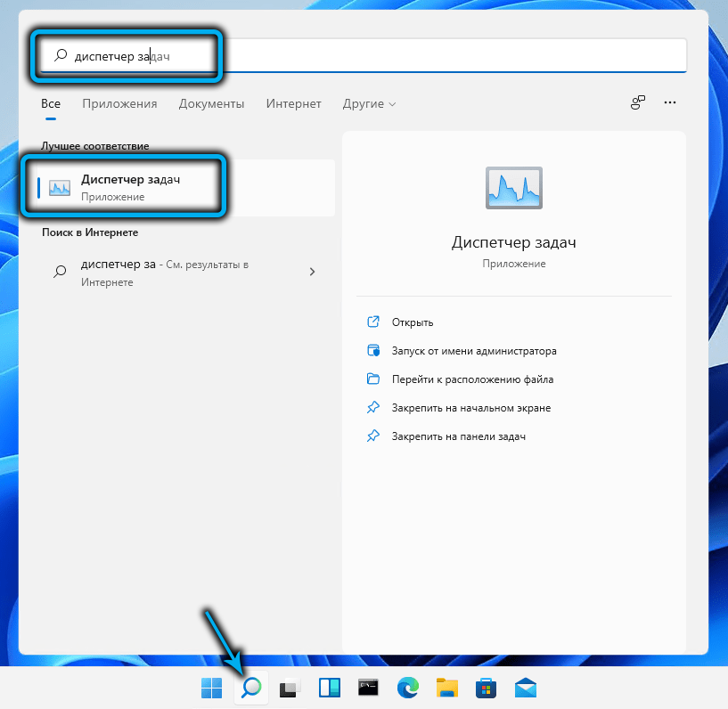Choose Запуск от имени администратора
This screenshot has height=709, width=728.
473,351
